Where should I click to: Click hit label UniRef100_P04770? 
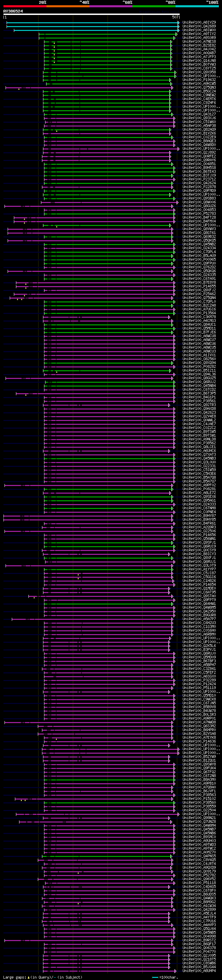199,952
